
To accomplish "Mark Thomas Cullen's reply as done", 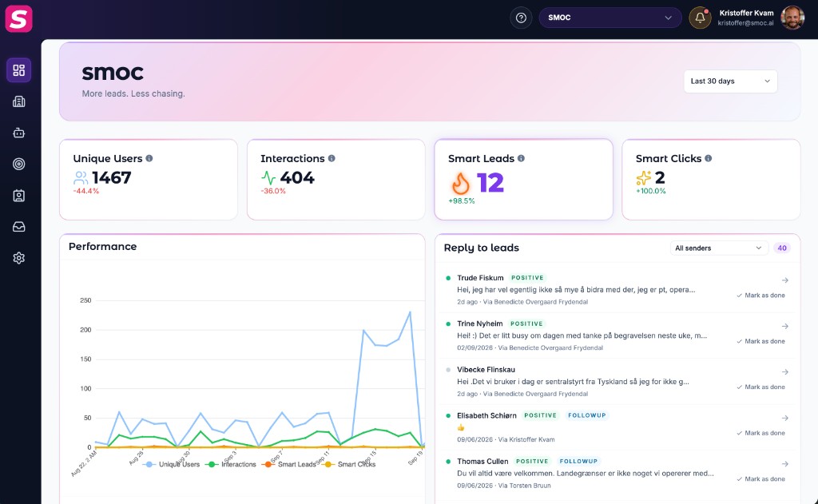I will point(760,479).
